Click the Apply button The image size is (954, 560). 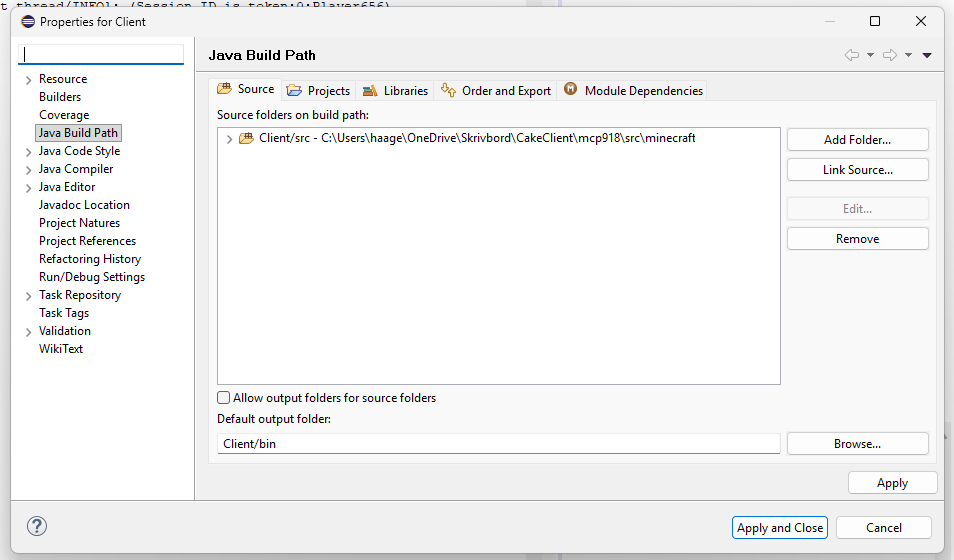[x=892, y=483]
